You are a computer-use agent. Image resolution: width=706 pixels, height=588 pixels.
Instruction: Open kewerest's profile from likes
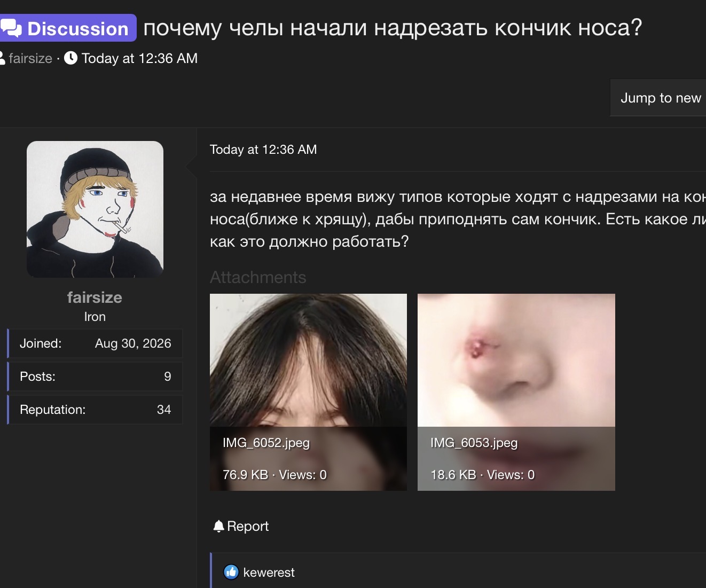269,573
